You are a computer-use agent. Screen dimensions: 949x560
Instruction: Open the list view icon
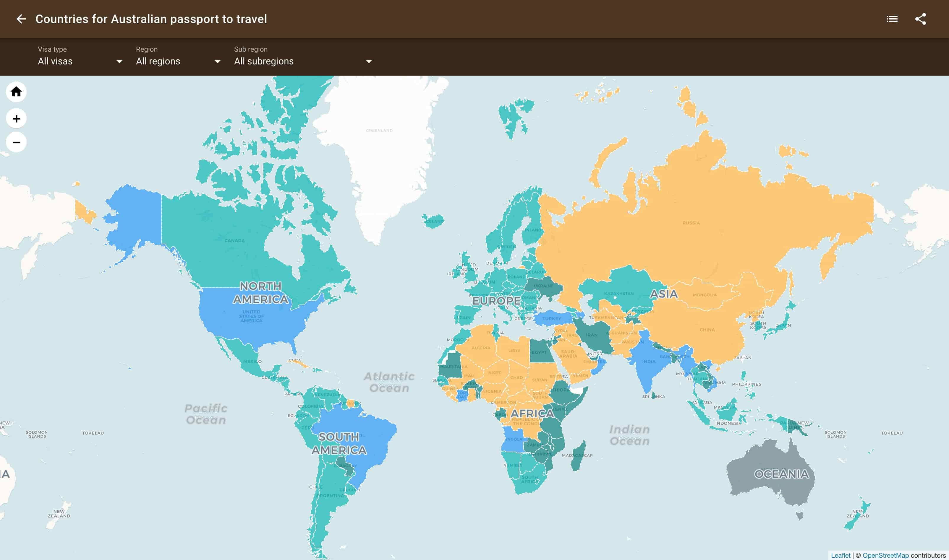tap(892, 19)
